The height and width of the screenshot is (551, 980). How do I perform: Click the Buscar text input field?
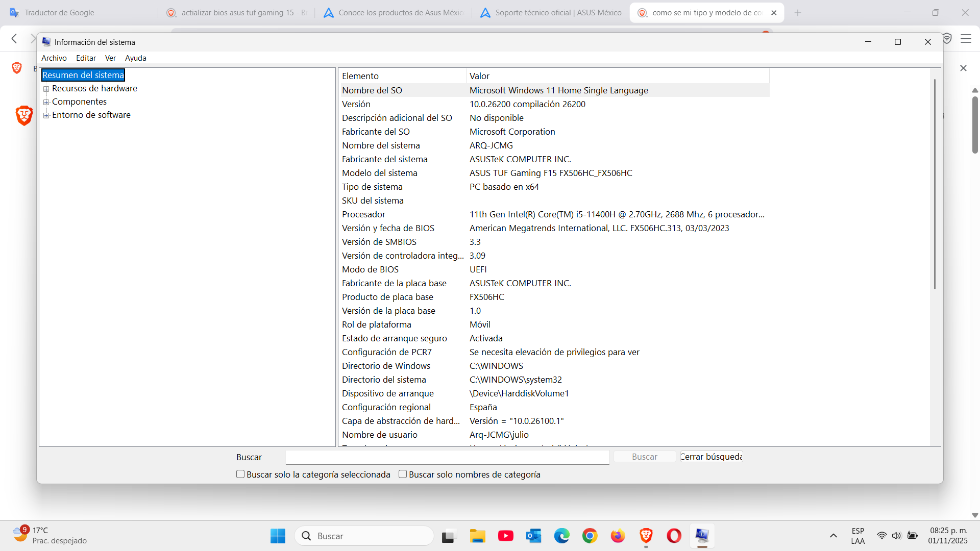point(447,457)
